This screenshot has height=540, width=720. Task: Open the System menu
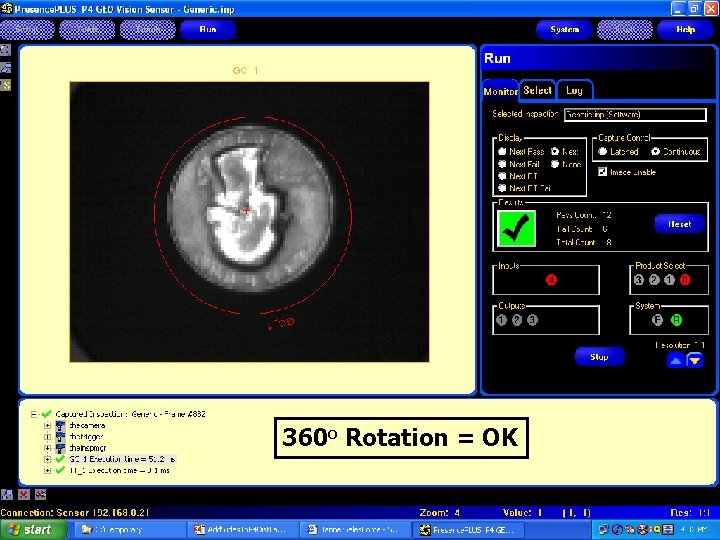pos(564,29)
